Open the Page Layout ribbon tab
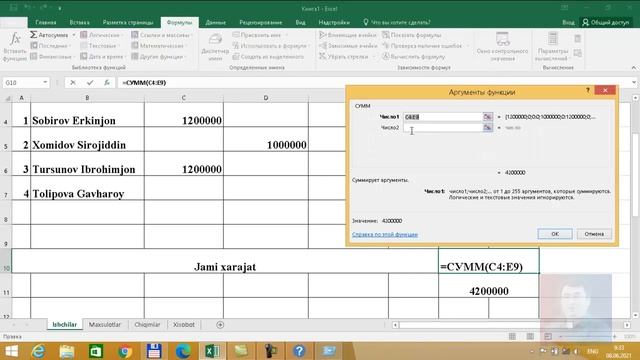 click(x=128, y=22)
